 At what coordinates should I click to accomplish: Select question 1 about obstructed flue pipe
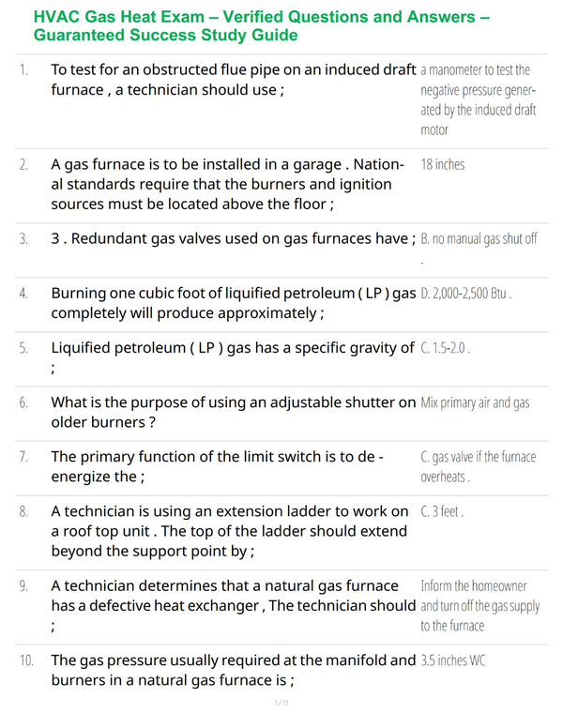pos(234,80)
